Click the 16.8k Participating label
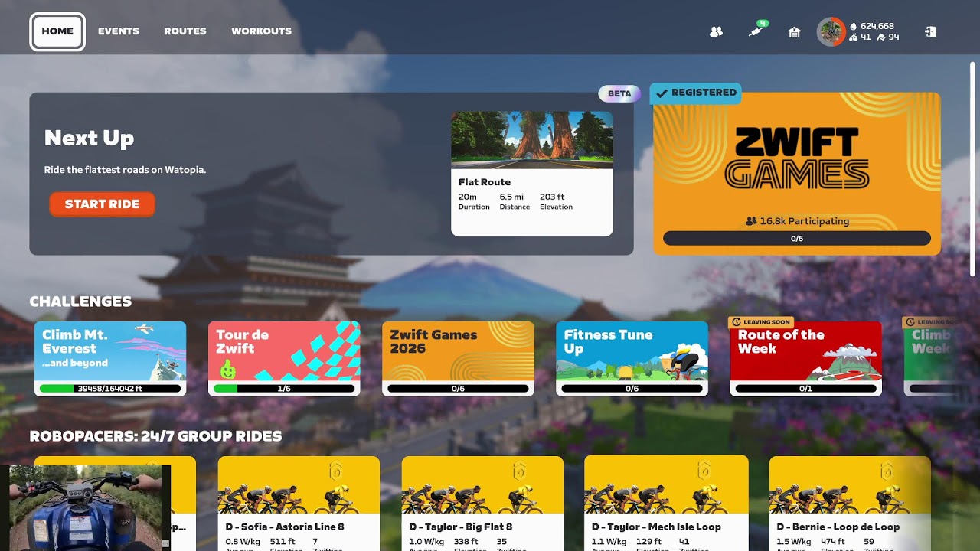This screenshot has height=551, width=980. tap(797, 221)
